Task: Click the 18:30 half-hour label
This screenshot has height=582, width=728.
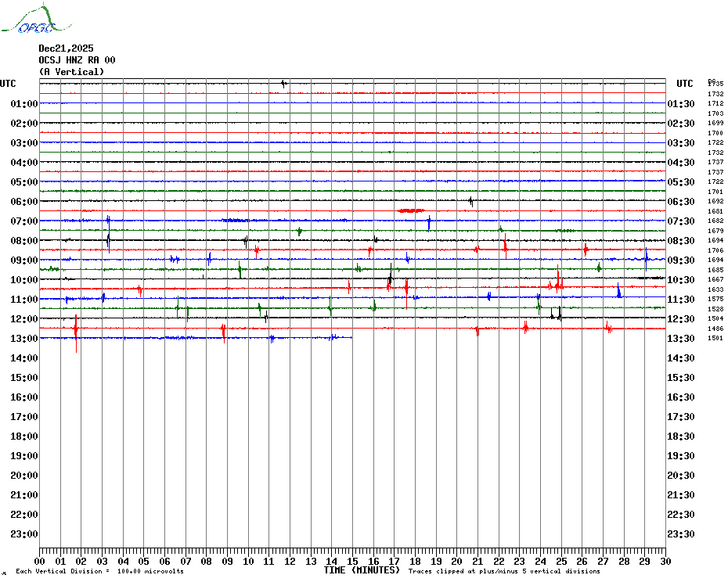Action: (680, 436)
